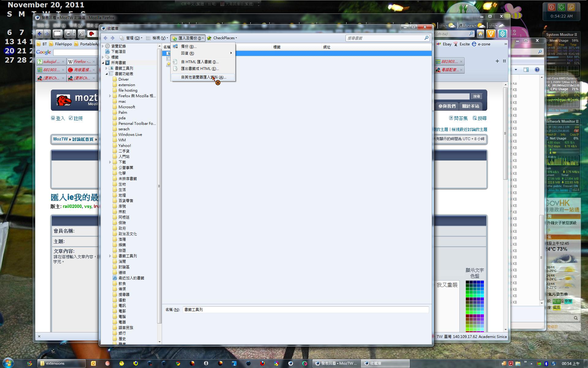This screenshot has width=588, height=368.
Task: Click the help icon in Explorer window
Action: pos(537,70)
